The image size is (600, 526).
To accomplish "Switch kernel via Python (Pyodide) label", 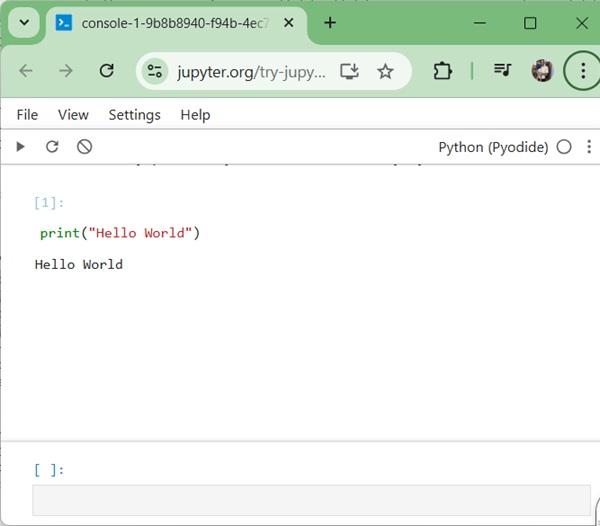I will 493,147.
